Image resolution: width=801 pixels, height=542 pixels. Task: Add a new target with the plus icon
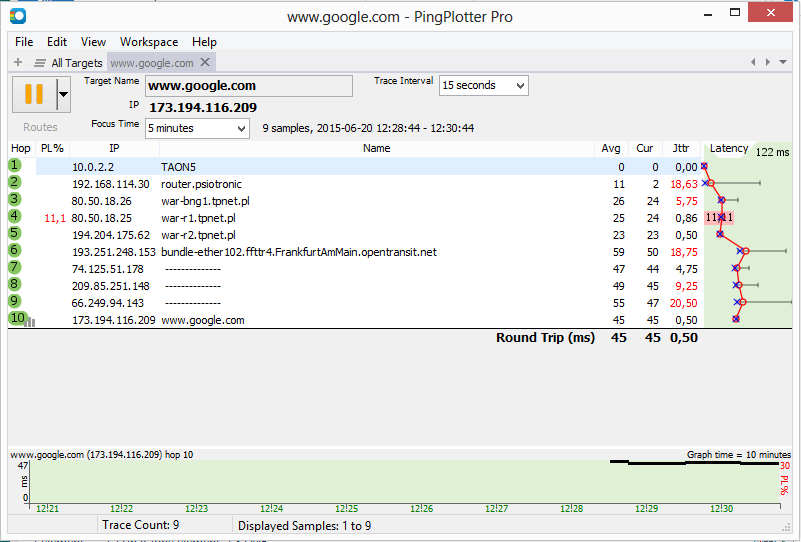click(x=18, y=62)
